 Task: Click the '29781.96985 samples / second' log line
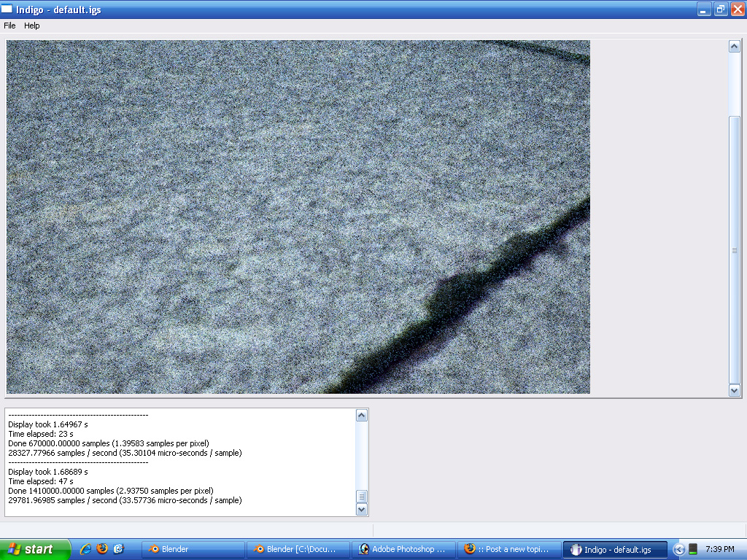(125, 500)
